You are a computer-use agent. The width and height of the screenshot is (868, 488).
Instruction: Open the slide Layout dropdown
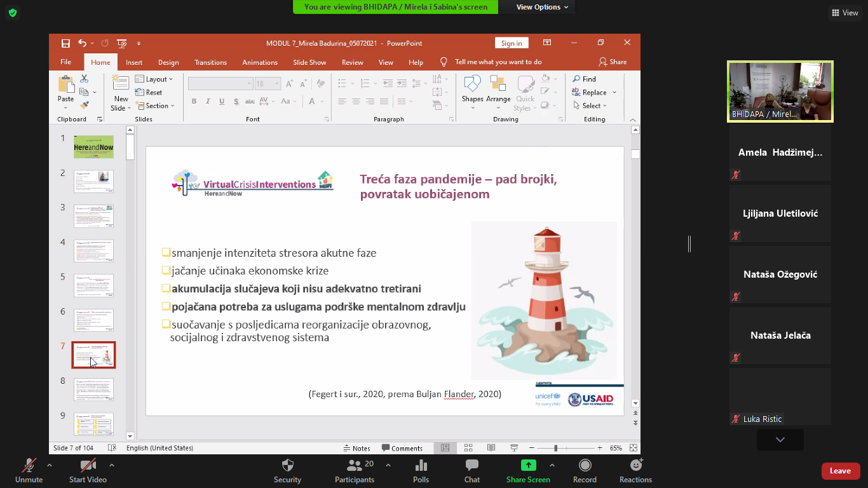click(x=153, y=79)
